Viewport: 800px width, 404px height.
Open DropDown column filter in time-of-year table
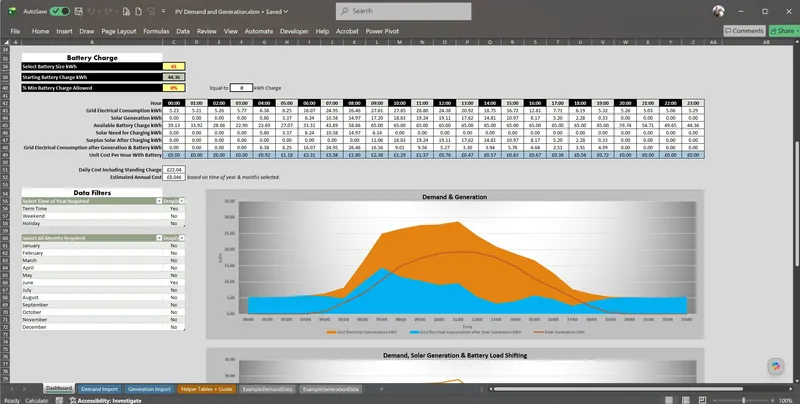click(182, 201)
